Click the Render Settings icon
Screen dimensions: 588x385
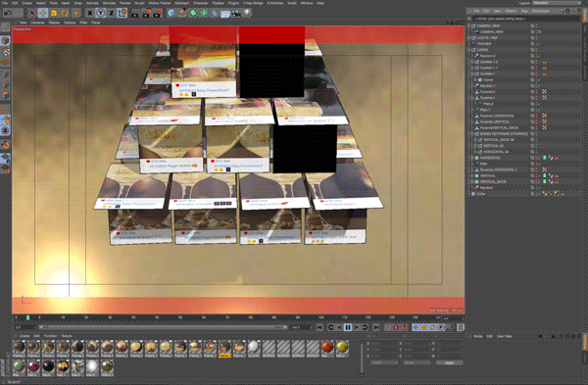pyautogui.click(x=157, y=13)
